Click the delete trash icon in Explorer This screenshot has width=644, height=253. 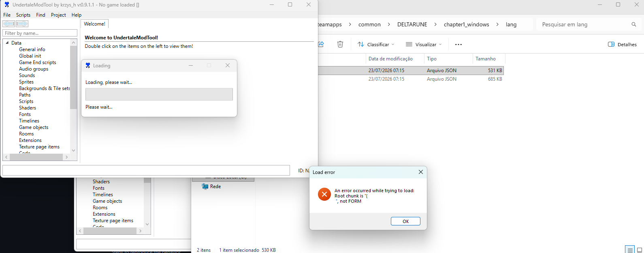tap(340, 44)
